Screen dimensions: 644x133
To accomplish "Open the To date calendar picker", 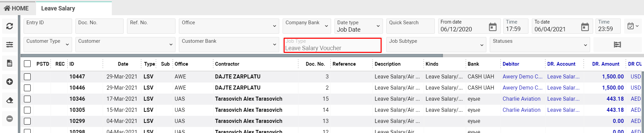I will pos(585,27).
